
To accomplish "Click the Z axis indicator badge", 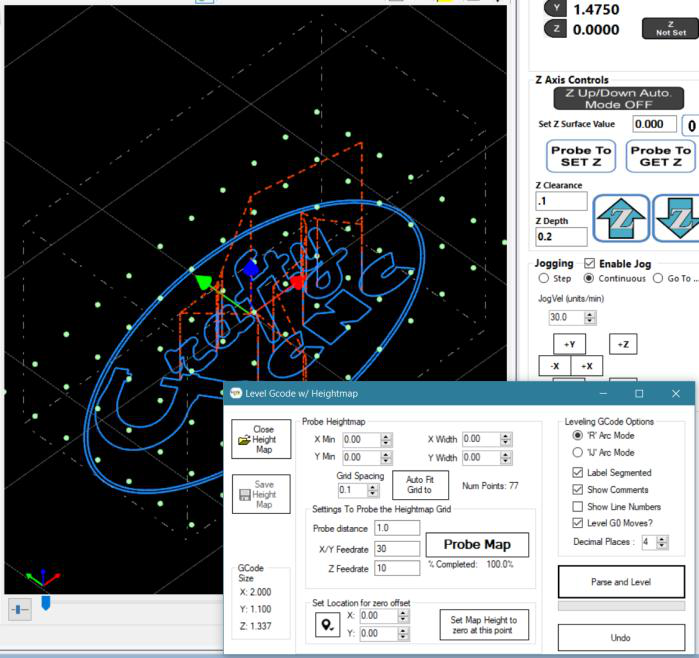I will [x=555, y=29].
